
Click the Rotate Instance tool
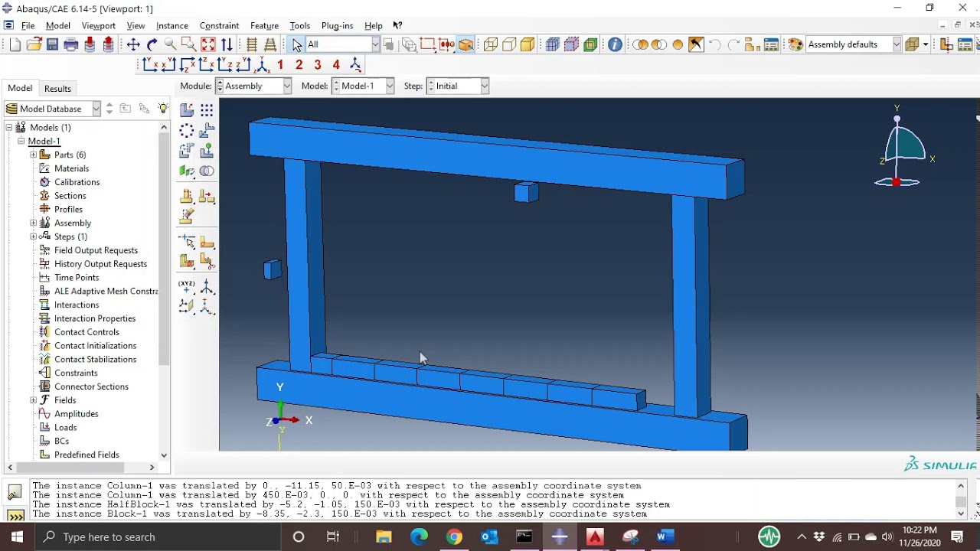pyautogui.click(x=187, y=151)
